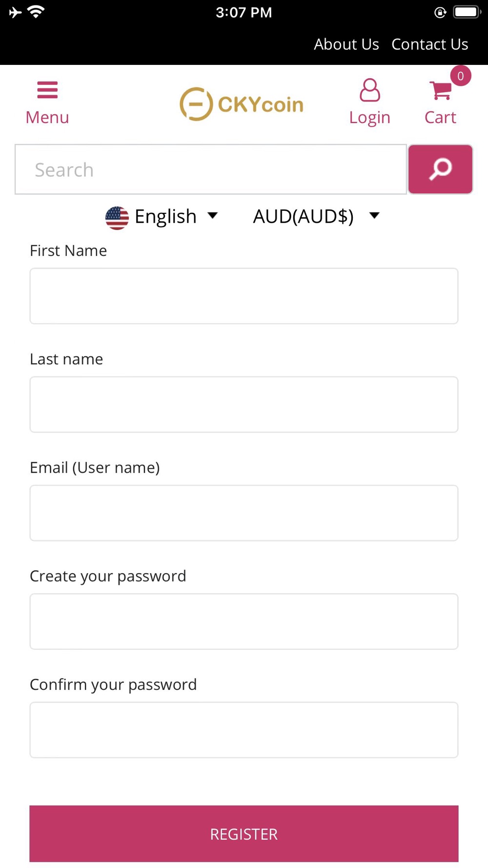Open the About Us page

(x=346, y=44)
